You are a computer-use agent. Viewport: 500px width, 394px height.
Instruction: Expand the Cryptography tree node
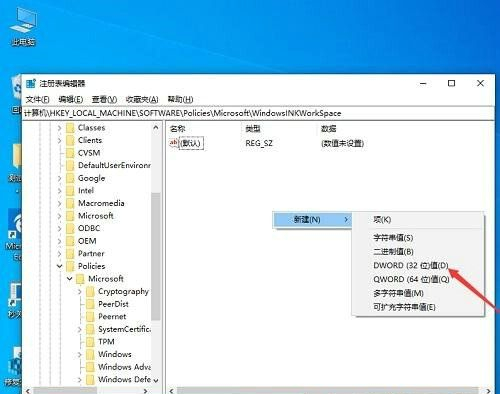click(x=79, y=292)
